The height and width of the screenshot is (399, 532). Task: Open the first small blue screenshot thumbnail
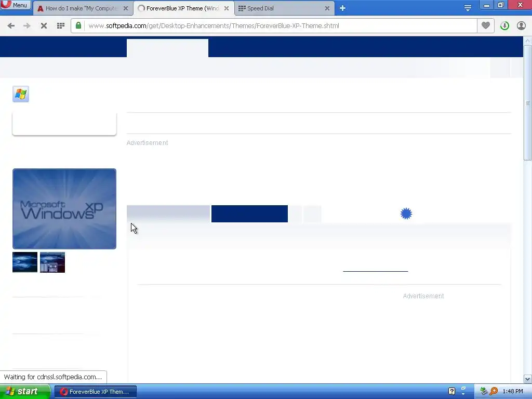pos(25,262)
